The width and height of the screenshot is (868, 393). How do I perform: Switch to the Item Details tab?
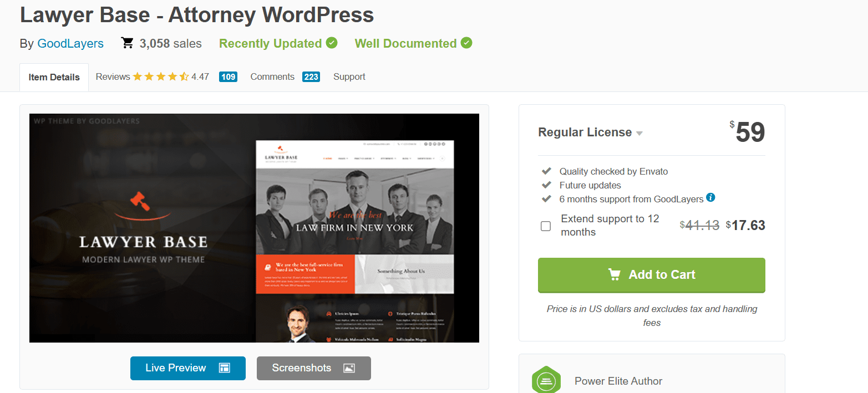54,77
